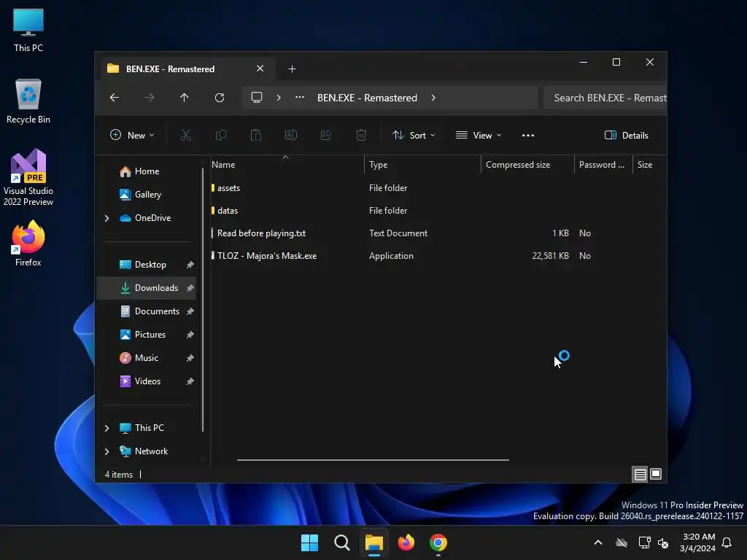Select the Firefox desktop shortcut
Image resolution: width=747 pixels, height=560 pixels.
pos(28,244)
